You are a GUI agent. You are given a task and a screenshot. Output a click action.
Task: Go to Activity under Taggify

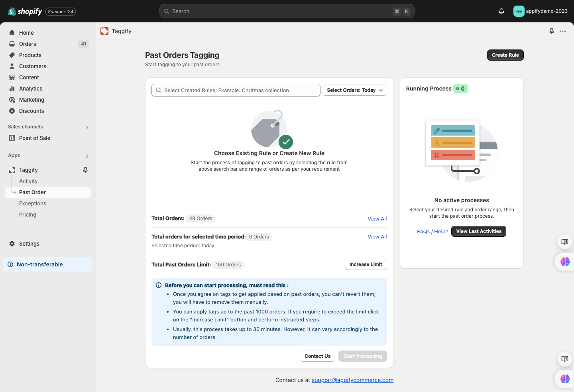pos(28,181)
